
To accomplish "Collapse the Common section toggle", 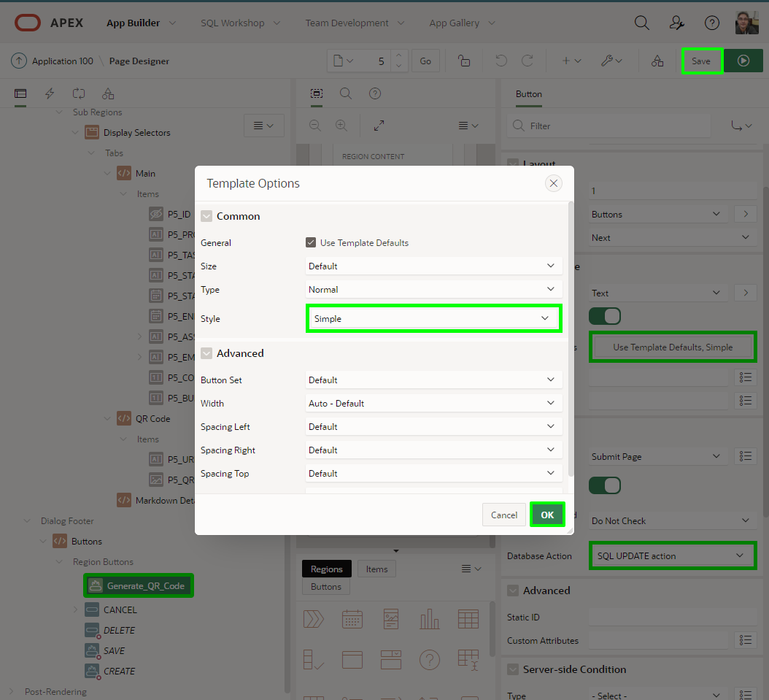I will 206,216.
